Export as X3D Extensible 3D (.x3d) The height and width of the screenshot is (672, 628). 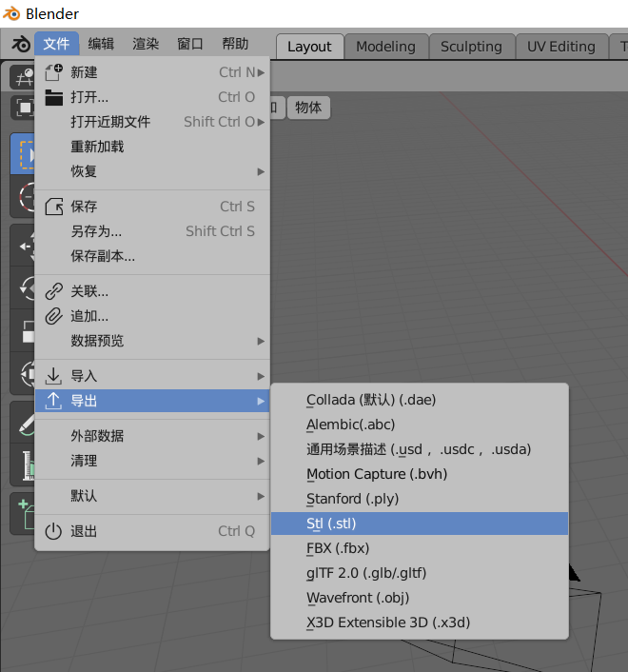click(x=420, y=623)
